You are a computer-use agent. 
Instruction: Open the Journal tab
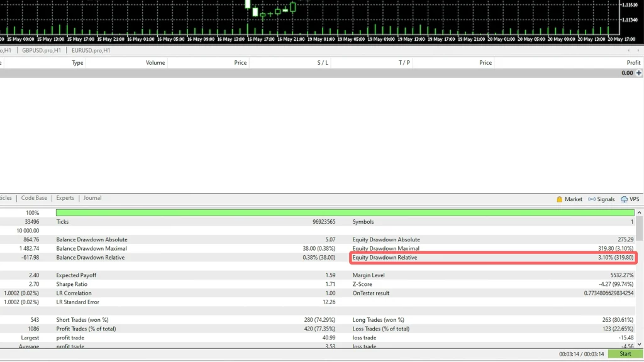pyautogui.click(x=92, y=198)
